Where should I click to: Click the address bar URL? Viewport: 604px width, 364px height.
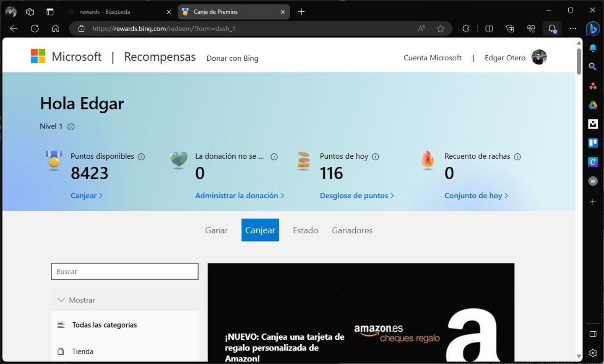[164, 28]
